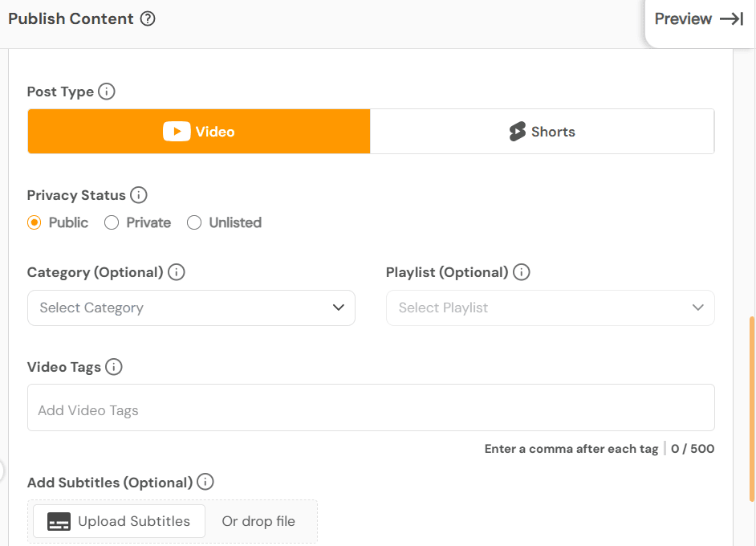Screen dimensions: 756x546
Task: Click the Publish Content help question-mark icon
Action: point(148,18)
